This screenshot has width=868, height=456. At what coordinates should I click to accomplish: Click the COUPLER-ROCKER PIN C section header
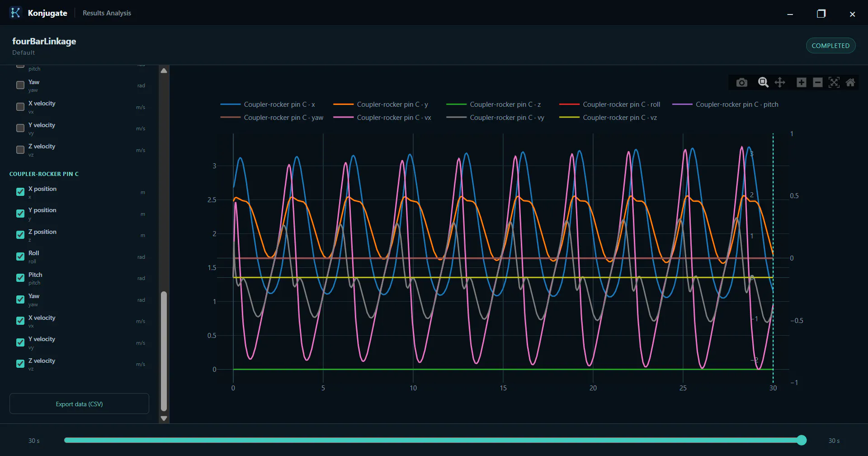(44, 174)
